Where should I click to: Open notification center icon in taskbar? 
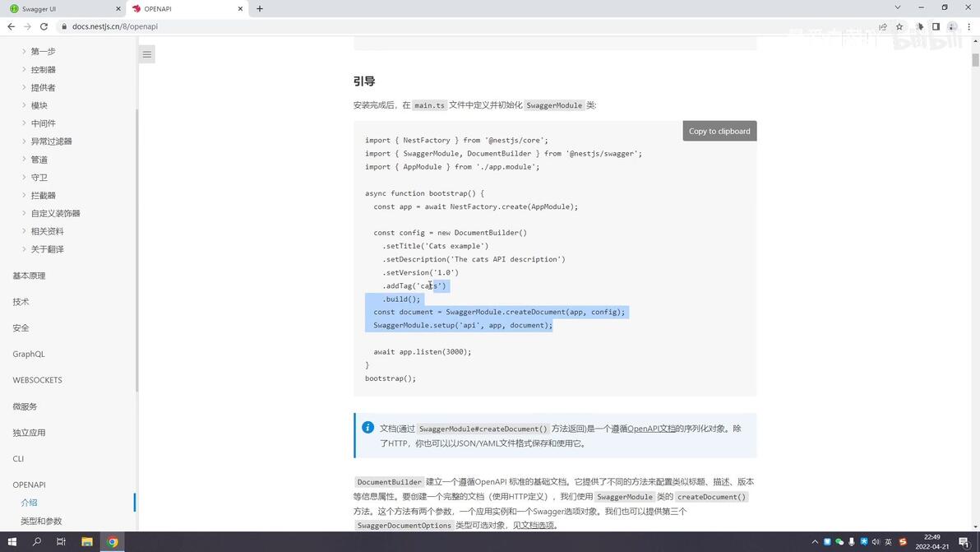(x=964, y=541)
